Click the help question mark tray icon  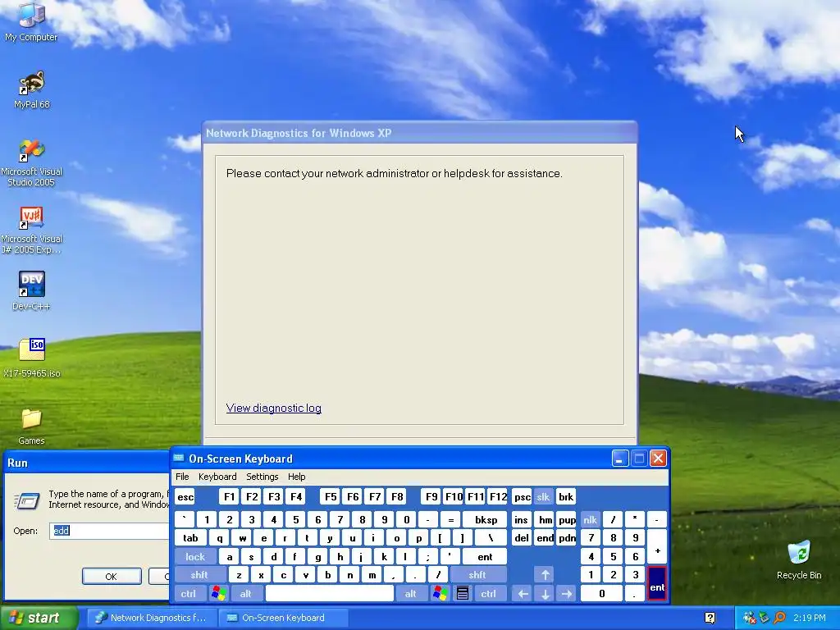710,618
